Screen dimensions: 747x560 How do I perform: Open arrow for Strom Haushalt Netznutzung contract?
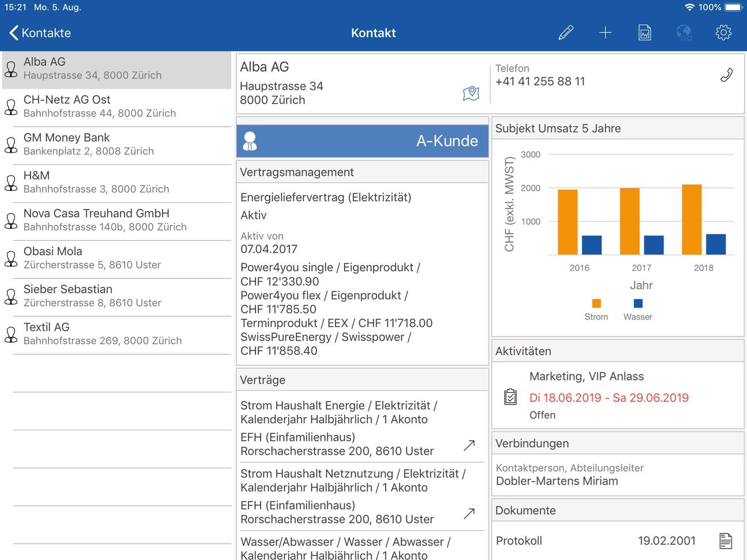(469, 513)
